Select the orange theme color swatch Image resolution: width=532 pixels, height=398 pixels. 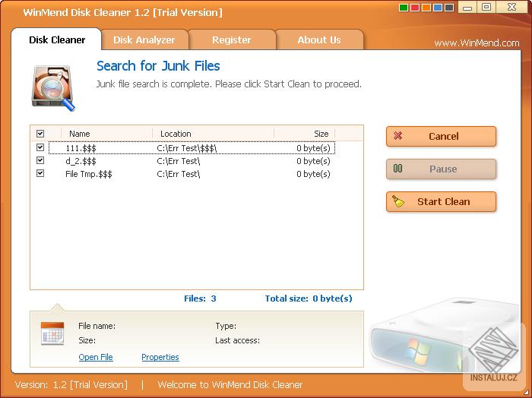(x=426, y=8)
